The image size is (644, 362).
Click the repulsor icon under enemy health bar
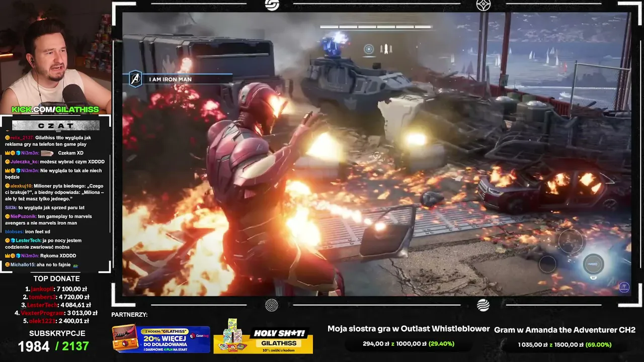pyautogui.click(x=369, y=49)
